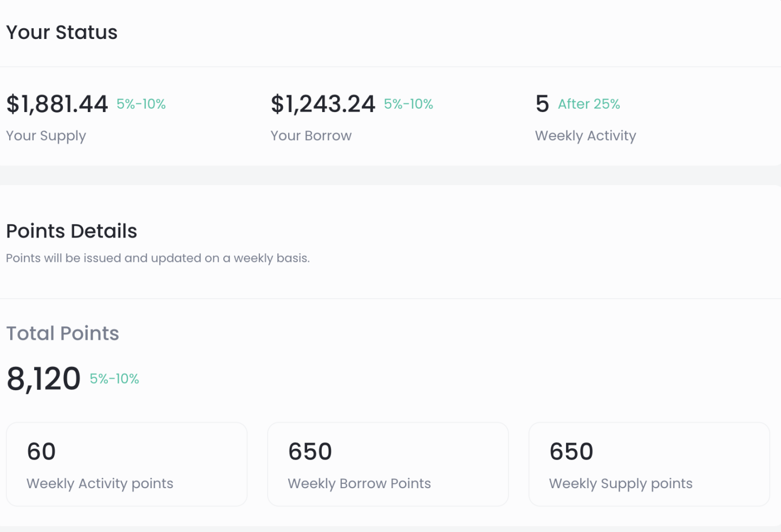Screen dimensions: 781x532
Task: Click the Your Status heading
Action: pyautogui.click(x=62, y=32)
